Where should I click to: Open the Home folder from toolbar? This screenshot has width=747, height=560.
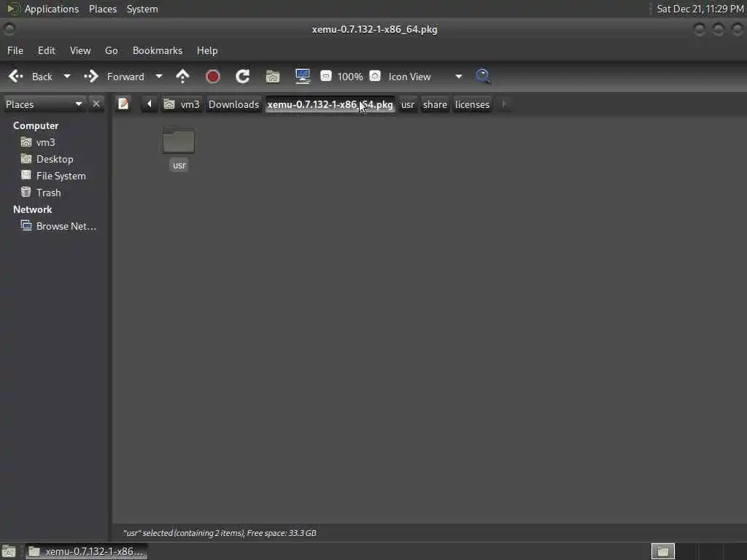click(273, 76)
